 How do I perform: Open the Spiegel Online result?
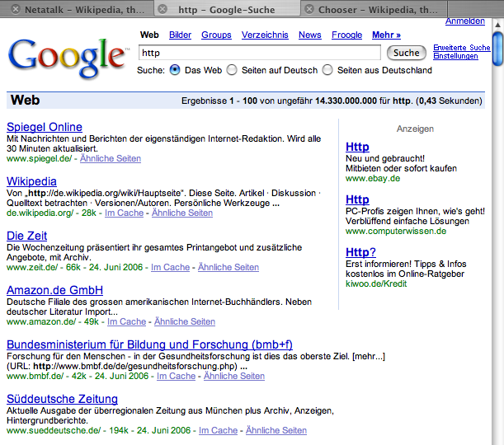tap(45, 127)
